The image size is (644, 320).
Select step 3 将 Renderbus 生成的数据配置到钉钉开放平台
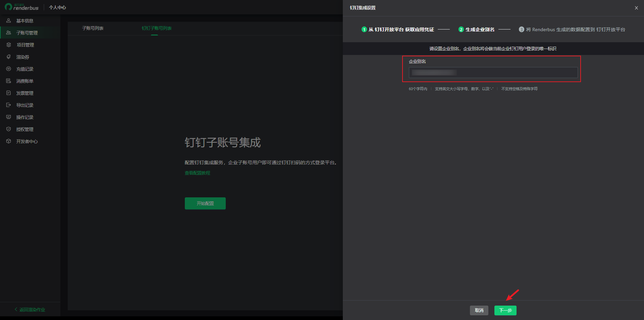(x=572, y=29)
